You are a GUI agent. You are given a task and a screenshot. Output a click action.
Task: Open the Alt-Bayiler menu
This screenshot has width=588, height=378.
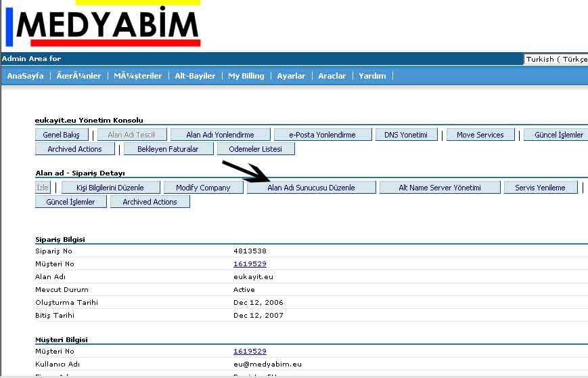pyautogui.click(x=195, y=76)
